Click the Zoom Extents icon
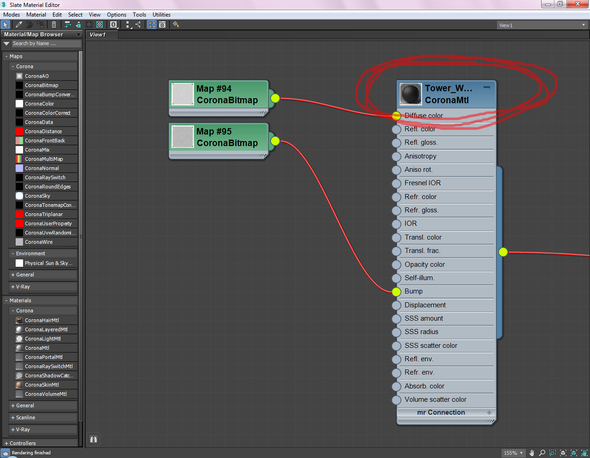The height and width of the screenshot is (458, 590). pos(563,453)
